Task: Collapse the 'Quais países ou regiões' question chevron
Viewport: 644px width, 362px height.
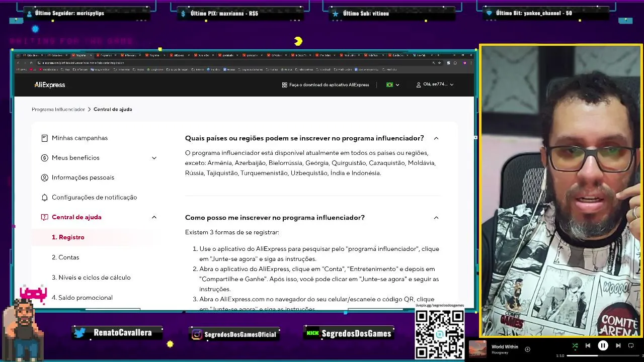Action: tap(436, 138)
